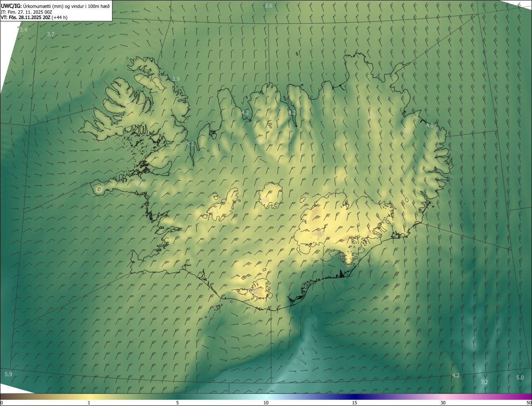This screenshot has width=532, height=406.
Task: Click the title 'UWC/IG: Úrkomumætti (mm) og vindur'
Action: [x=55, y=6]
